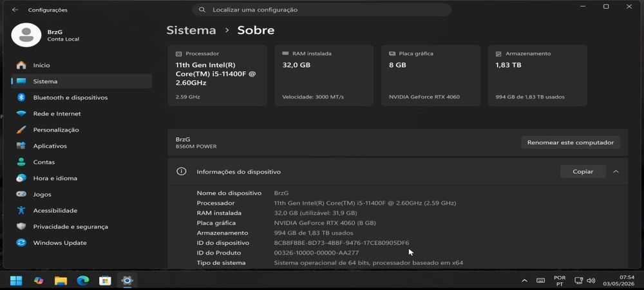Select product ID 00326-10000-00000-AA277
The height and width of the screenshot is (290, 644).
tap(316, 253)
